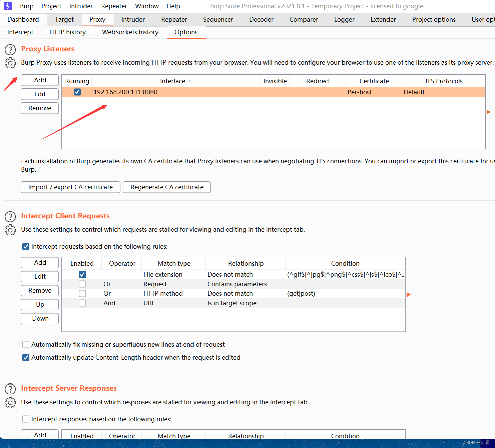Switch to the Repeater tool tab
495x448 pixels.
[x=174, y=19]
